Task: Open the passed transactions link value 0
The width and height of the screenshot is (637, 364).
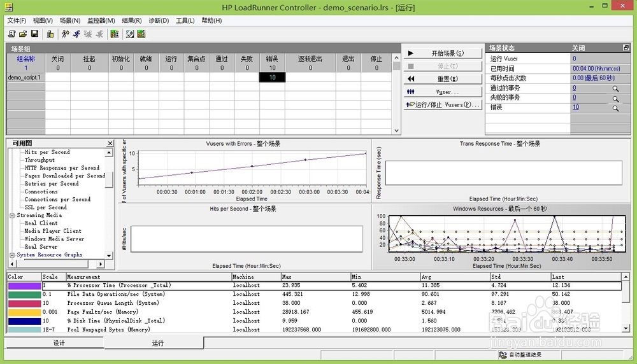Action: pos(574,88)
